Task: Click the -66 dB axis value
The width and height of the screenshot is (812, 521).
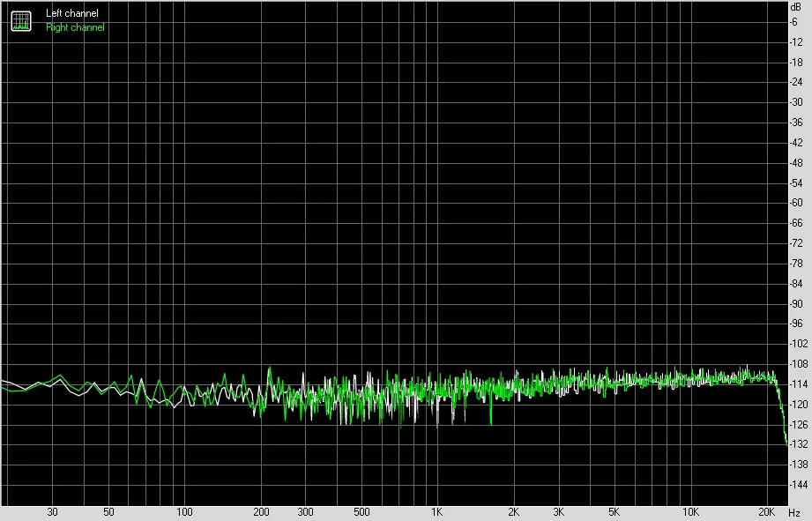Action: [796, 223]
